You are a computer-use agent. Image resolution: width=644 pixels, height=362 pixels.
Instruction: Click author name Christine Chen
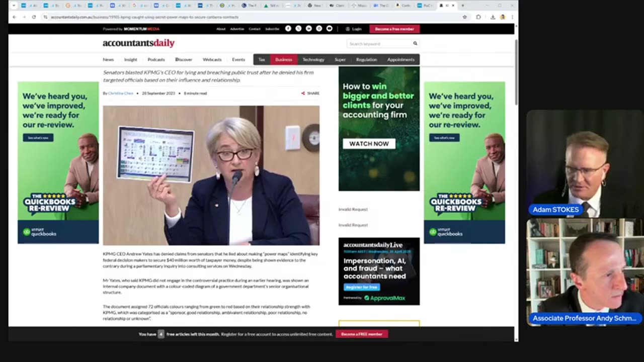(121, 93)
